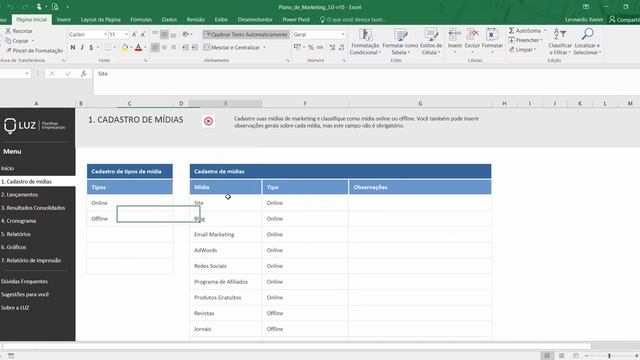Click the percent style icon

311,47
